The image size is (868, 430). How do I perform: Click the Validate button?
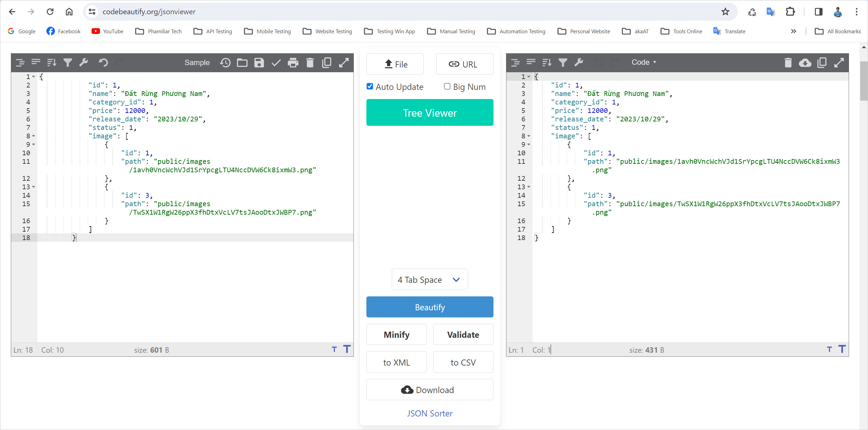point(463,334)
